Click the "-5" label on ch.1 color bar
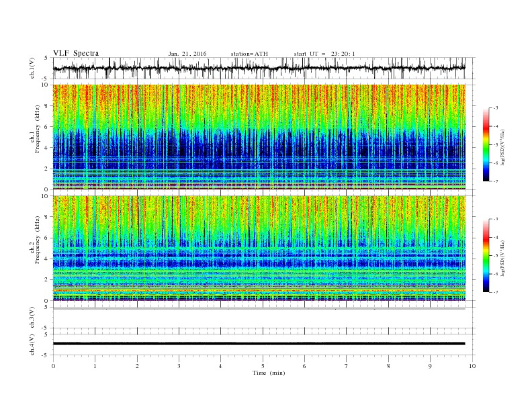The image size is (532, 411). (496, 145)
